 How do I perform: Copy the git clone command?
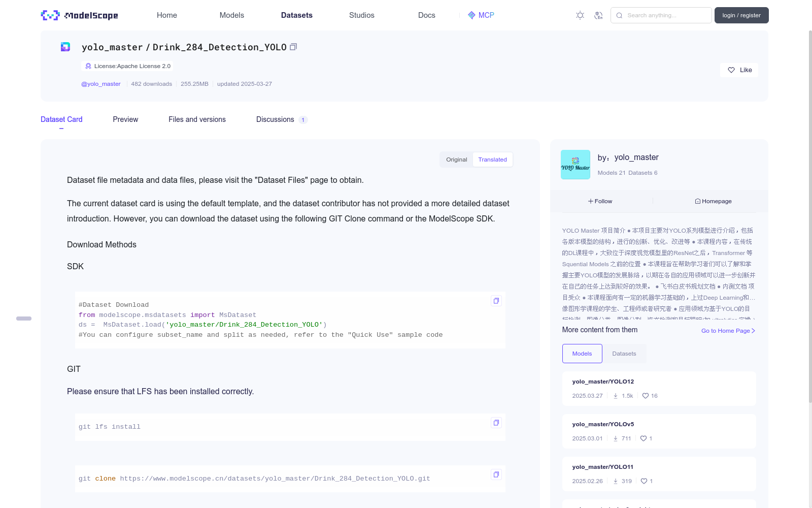(496, 474)
